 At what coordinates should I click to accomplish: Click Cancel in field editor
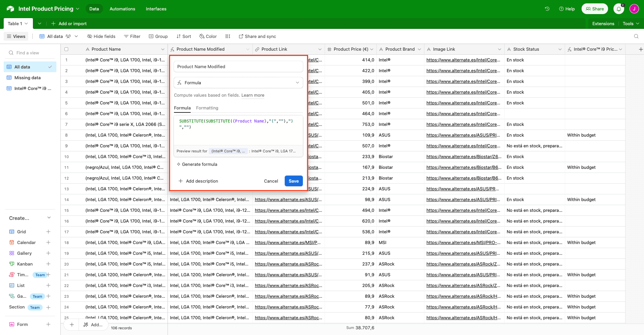pyautogui.click(x=271, y=181)
